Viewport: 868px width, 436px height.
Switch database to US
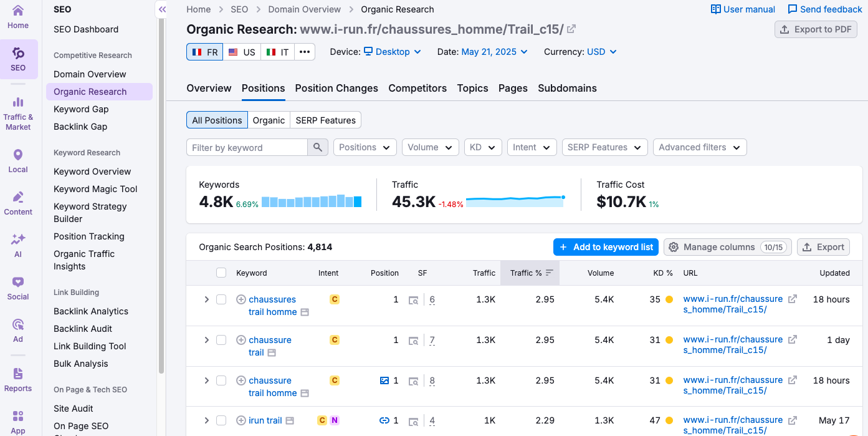(x=242, y=52)
